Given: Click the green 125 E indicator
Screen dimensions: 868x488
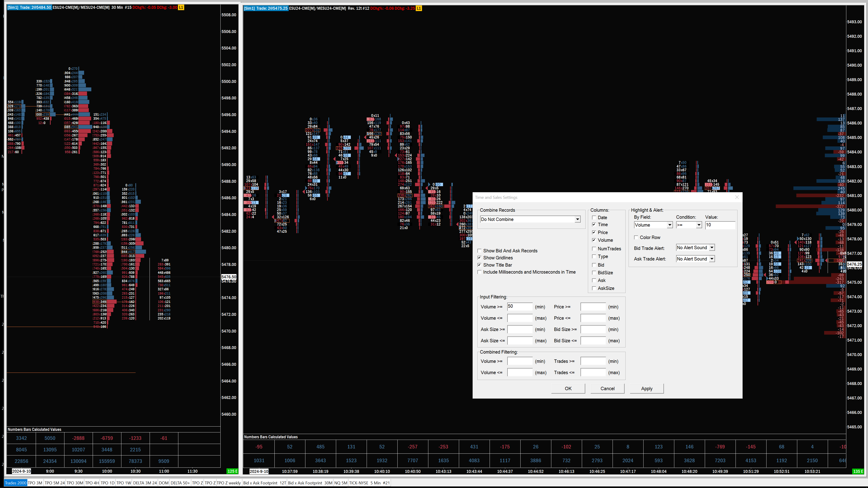Looking at the screenshot, I should pyautogui.click(x=233, y=471).
